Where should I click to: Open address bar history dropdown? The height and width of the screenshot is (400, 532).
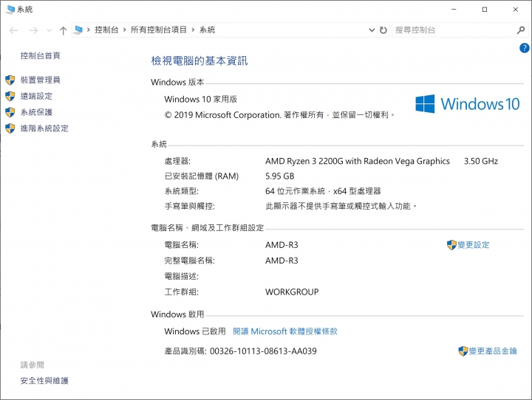click(372, 30)
